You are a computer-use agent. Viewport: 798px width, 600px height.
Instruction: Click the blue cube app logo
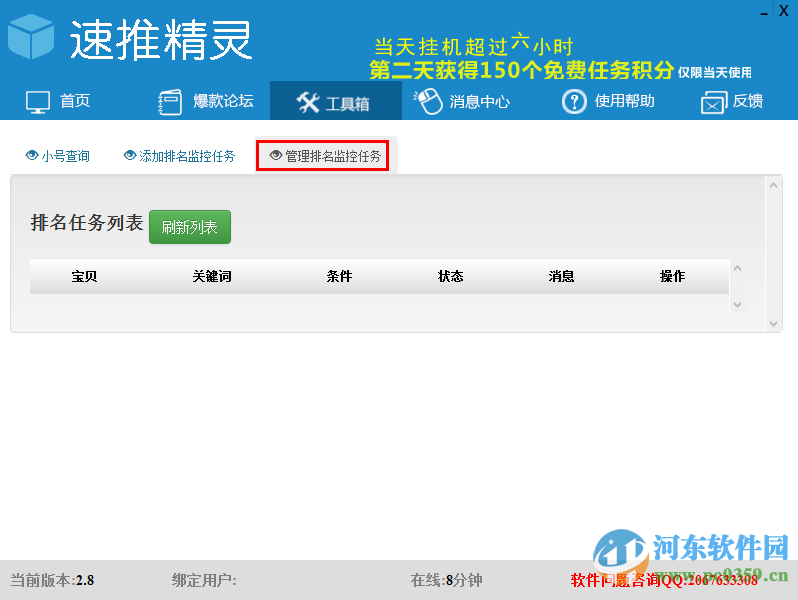point(31,36)
